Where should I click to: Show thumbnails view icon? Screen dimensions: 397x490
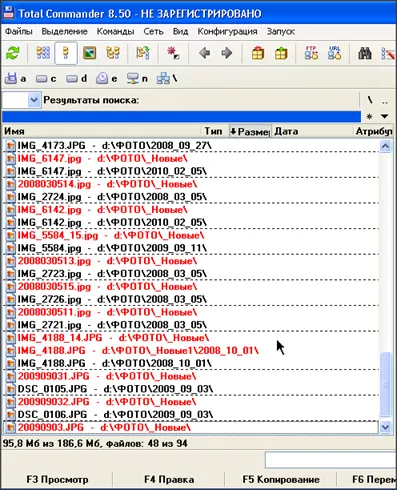[89, 53]
